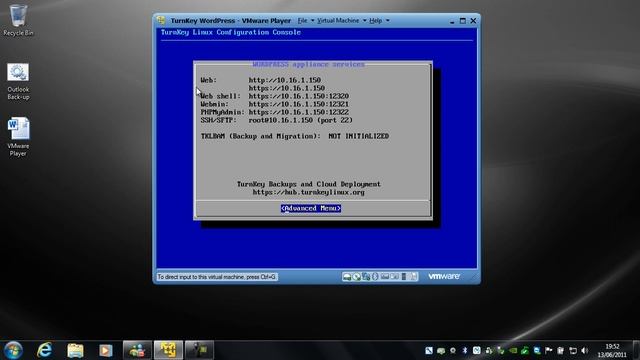This screenshot has height=360, width=640.
Task: Open the Windows Start menu orb
Action: coord(13,350)
